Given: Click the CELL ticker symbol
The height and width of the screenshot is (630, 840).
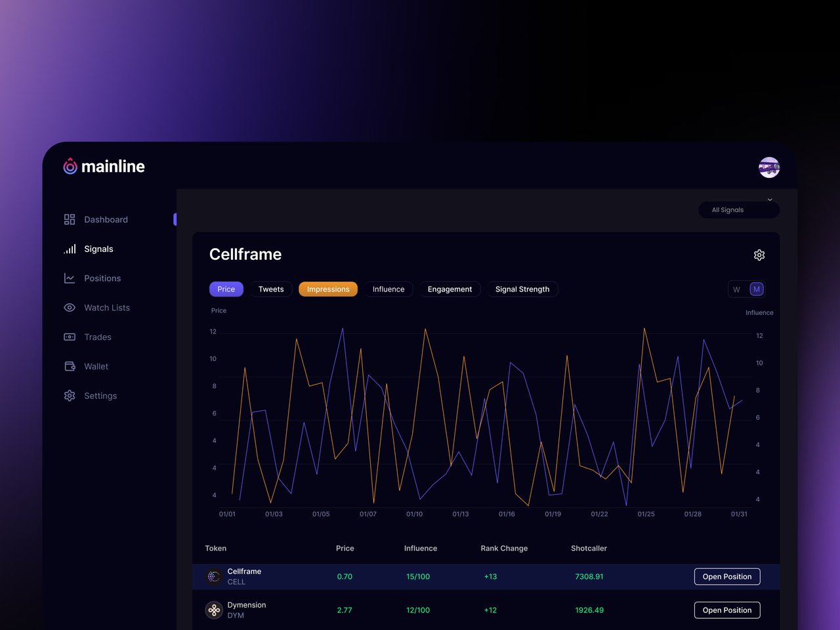Looking at the screenshot, I should (236, 582).
